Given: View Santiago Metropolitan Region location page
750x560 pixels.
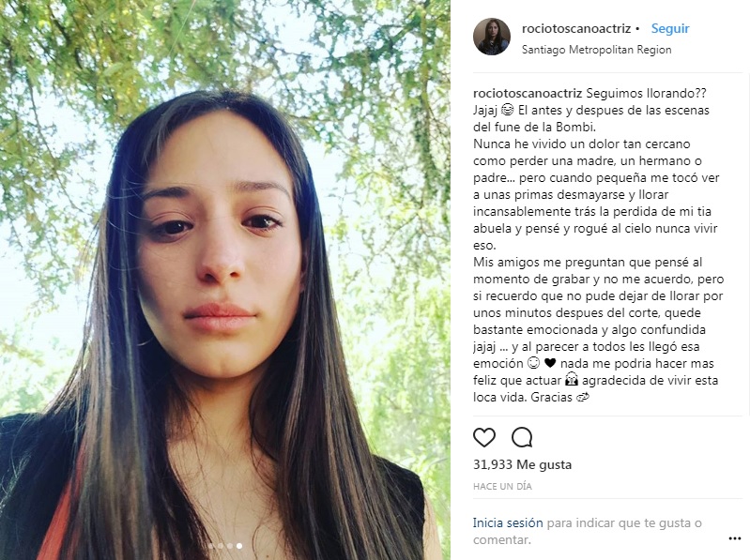Looking at the screenshot, I should (x=596, y=50).
